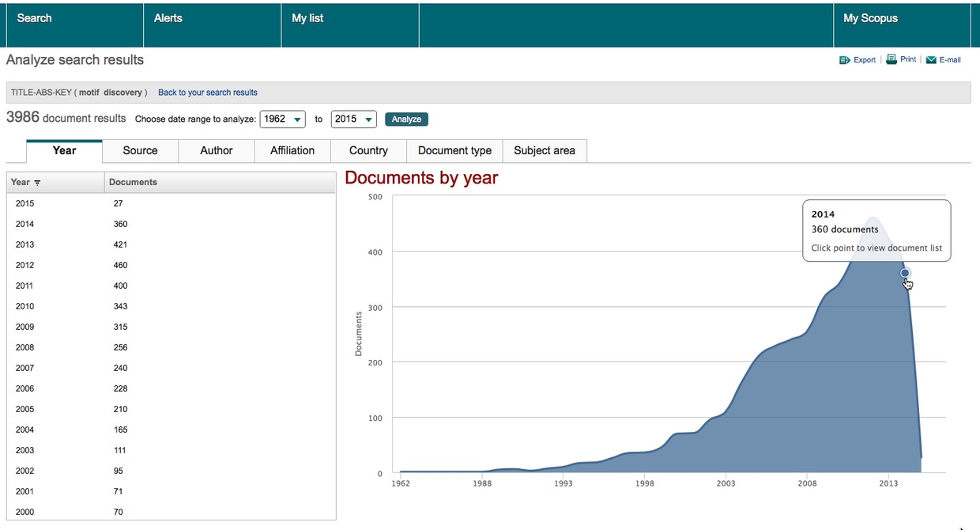Select the 2011 row in the year table

pyautogui.click(x=171, y=286)
